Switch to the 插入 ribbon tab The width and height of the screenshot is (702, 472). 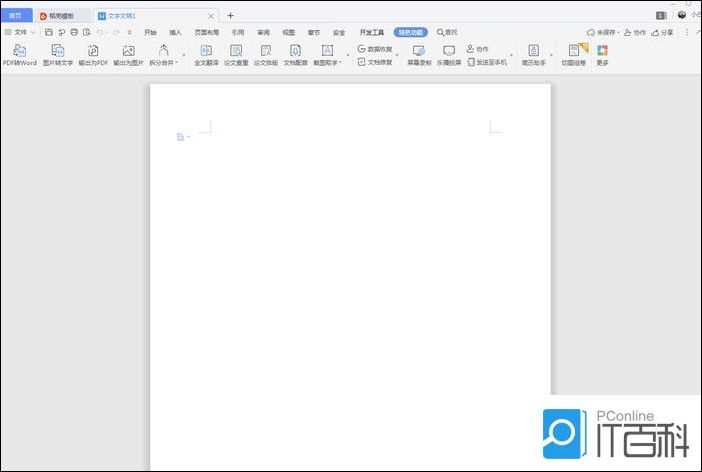[x=175, y=32]
